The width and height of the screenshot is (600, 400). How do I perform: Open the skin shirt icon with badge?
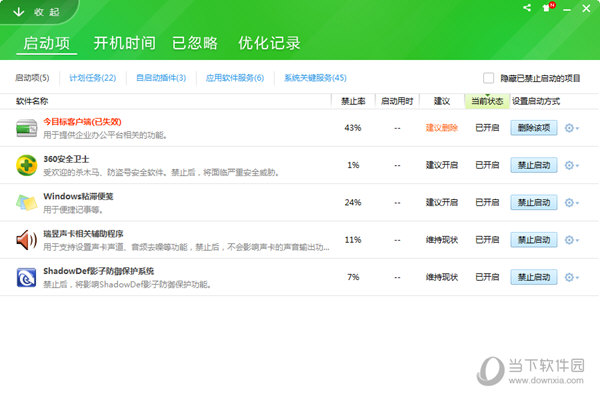point(548,8)
